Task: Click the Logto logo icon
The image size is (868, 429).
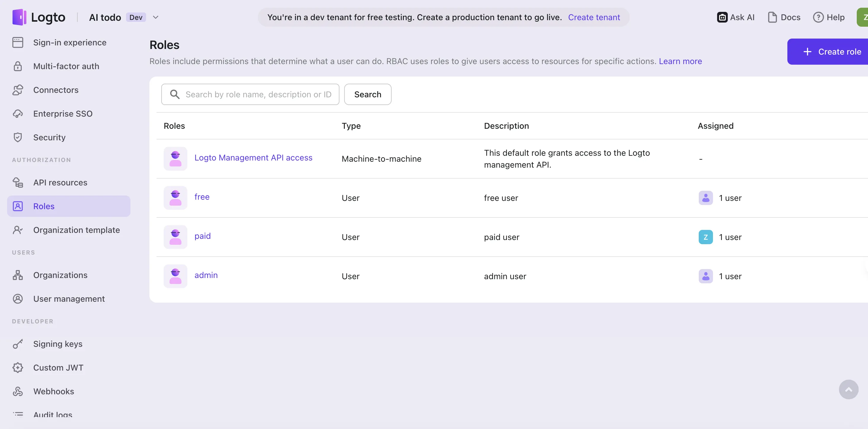Action: point(19,17)
